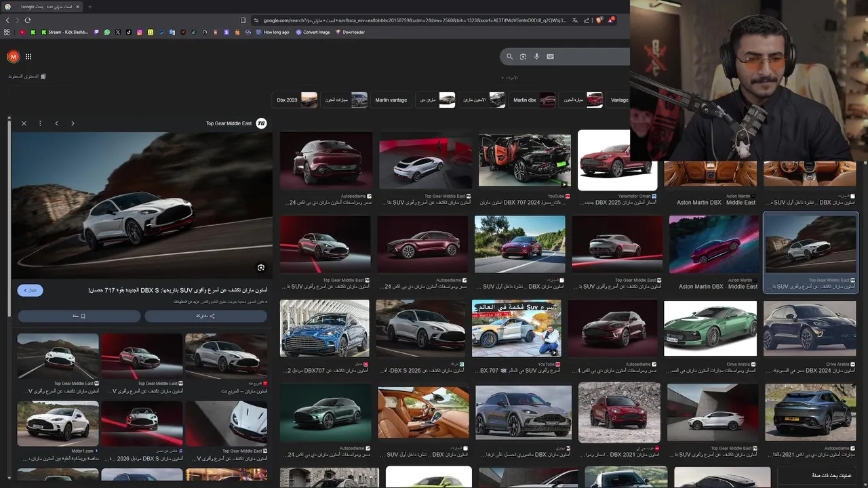Image resolution: width=868 pixels, height=488 pixels.
Task: Bookmark this page via address bar icon
Action: click(x=243, y=20)
